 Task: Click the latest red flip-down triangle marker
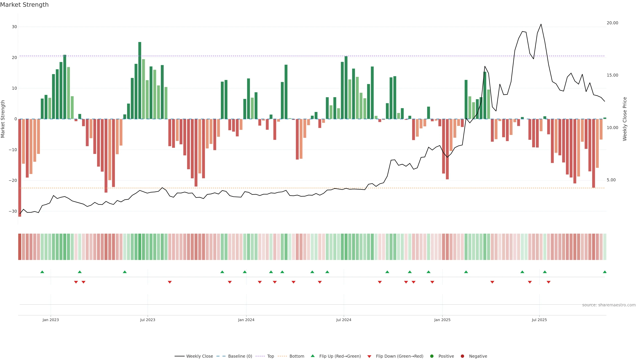(x=549, y=282)
